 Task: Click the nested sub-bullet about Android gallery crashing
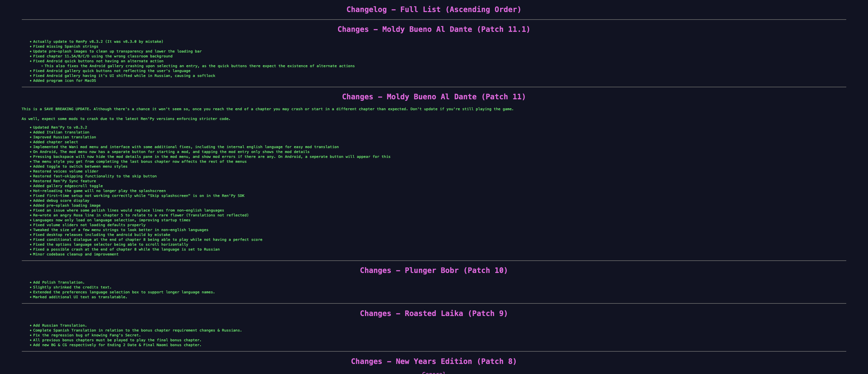199,66
